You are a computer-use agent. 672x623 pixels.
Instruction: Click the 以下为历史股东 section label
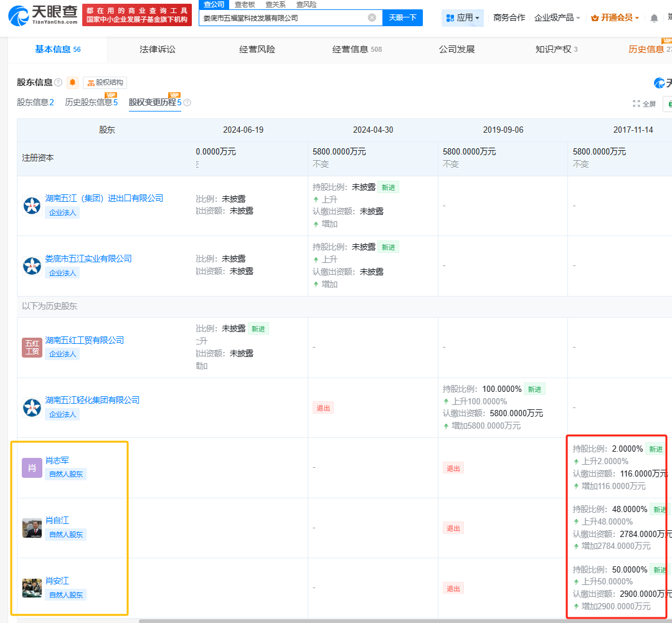click(x=50, y=306)
